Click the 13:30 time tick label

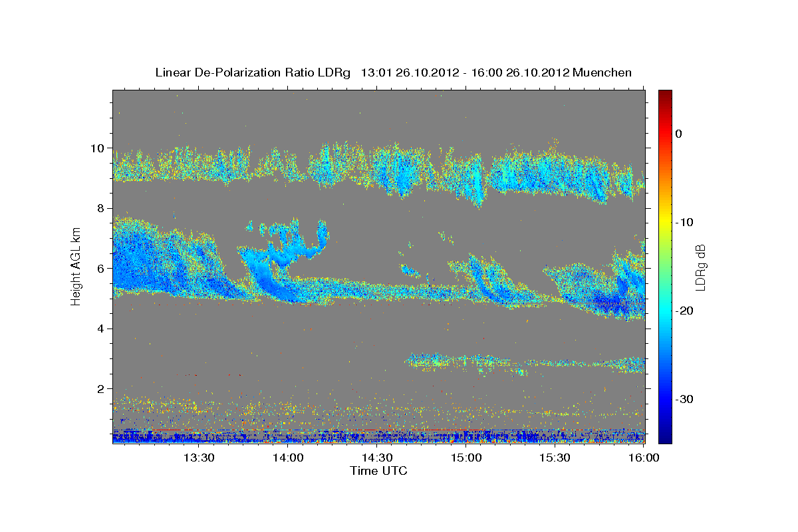coord(199,458)
